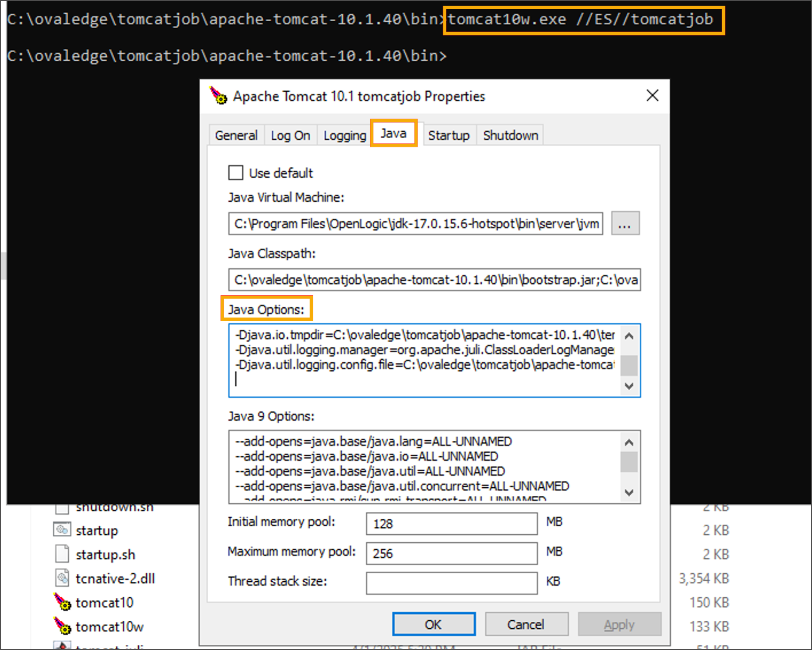Click the up arrow of Java Options scrollbar
This screenshot has height=650, width=812.
tap(629, 336)
